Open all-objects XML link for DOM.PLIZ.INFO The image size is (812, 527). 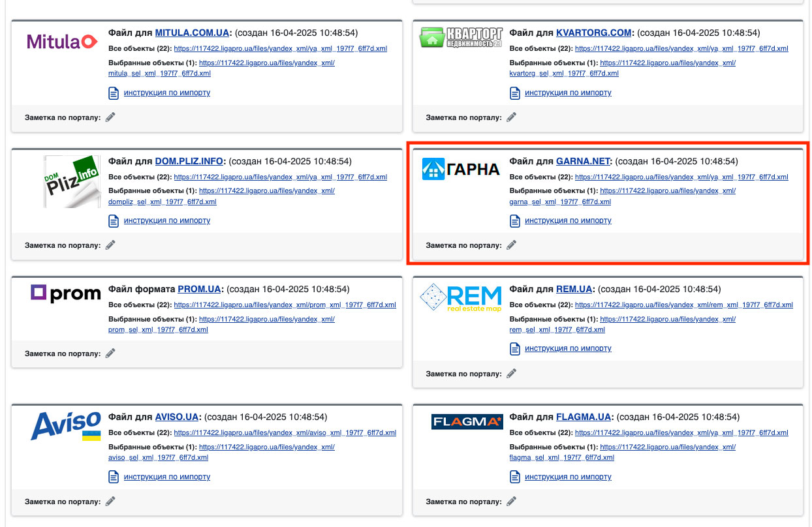pyautogui.click(x=281, y=177)
